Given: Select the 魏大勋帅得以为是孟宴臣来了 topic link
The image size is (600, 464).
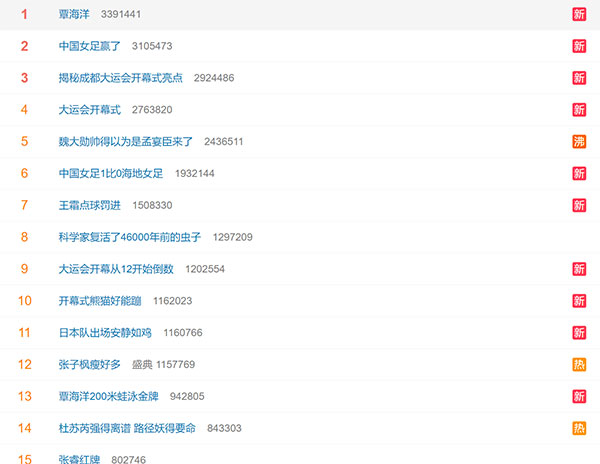Looking at the screenshot, I should coord(126,142).
